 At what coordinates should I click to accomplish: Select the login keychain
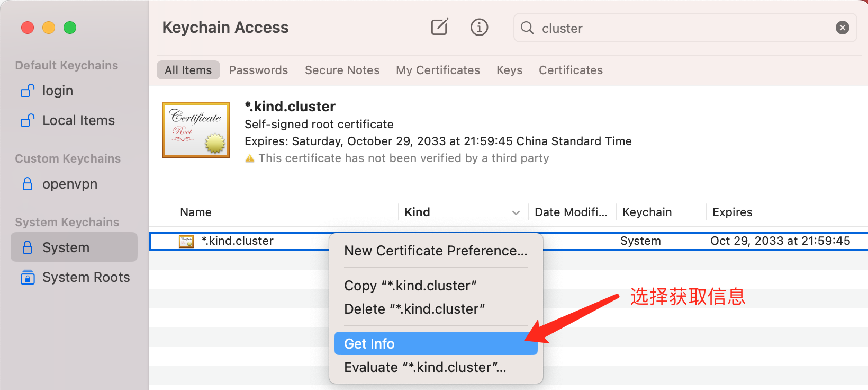57,91
